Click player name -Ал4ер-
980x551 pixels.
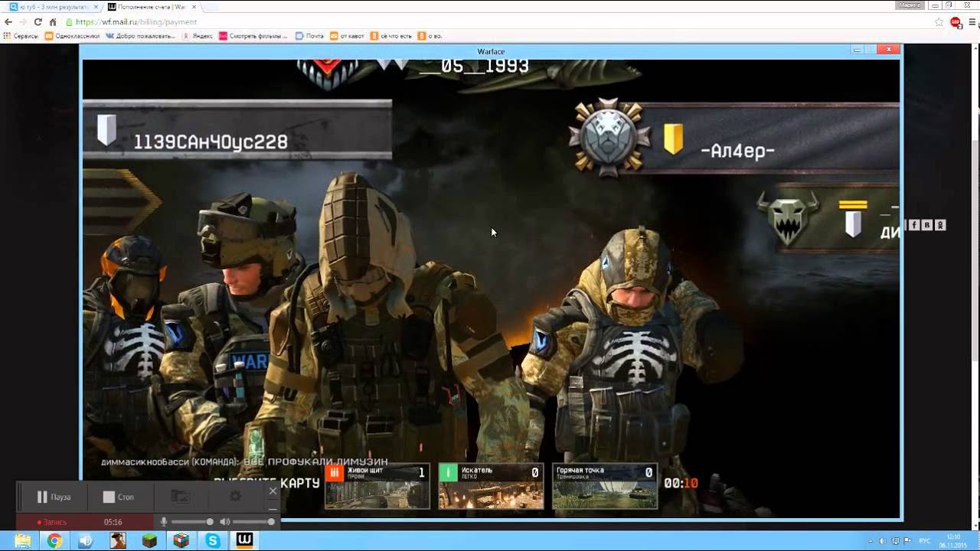click(x=738, y=151)
